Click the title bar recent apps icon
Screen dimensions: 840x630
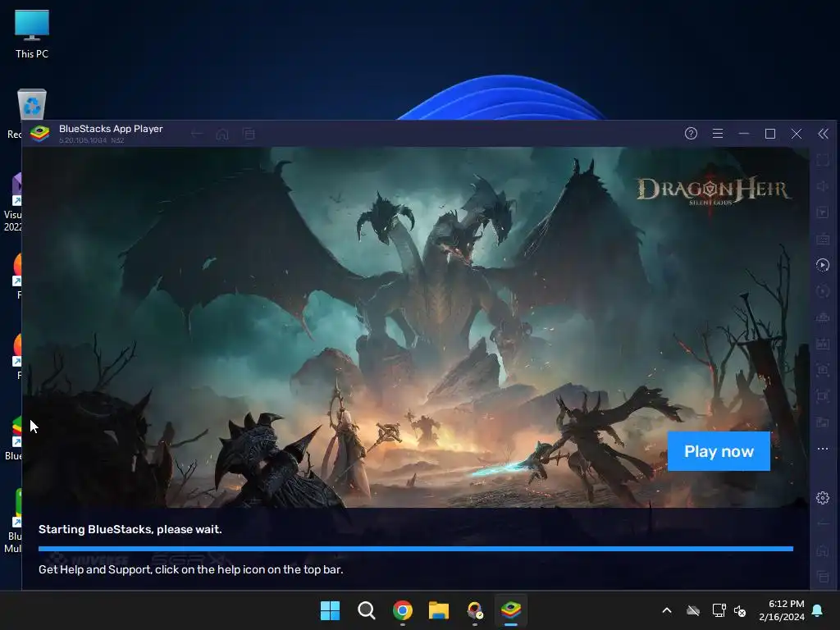[x=249, y=134]
